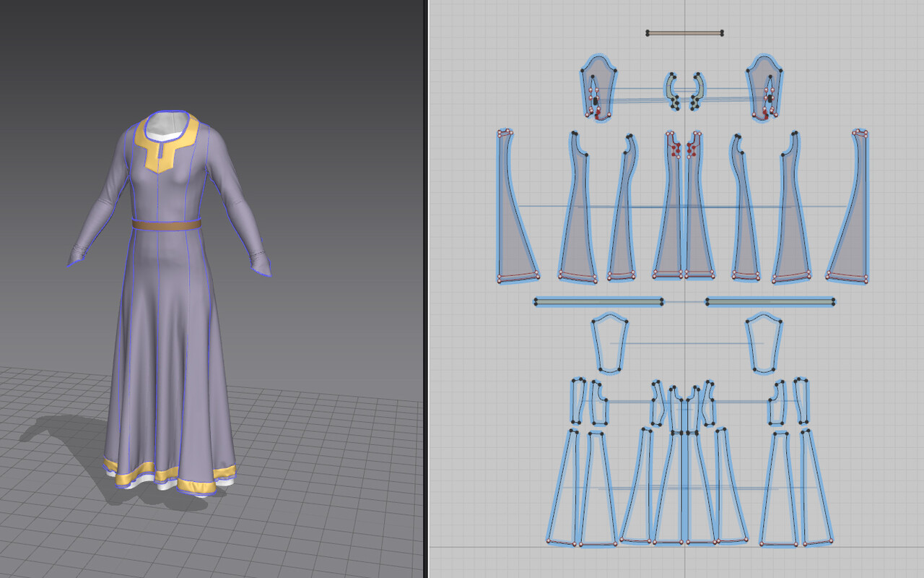924x578 pixels.
Task: Select the left shield-shaped pattern piece
Action: click(609, 344)
